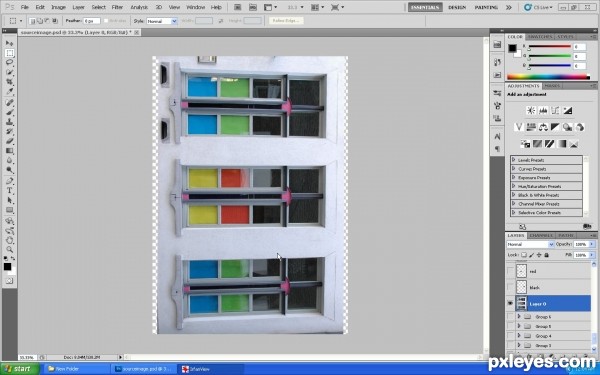The width and height of the screenshot is (600, 375).
Task: Switch to the Swatches tab
Action: pos(540,37)
